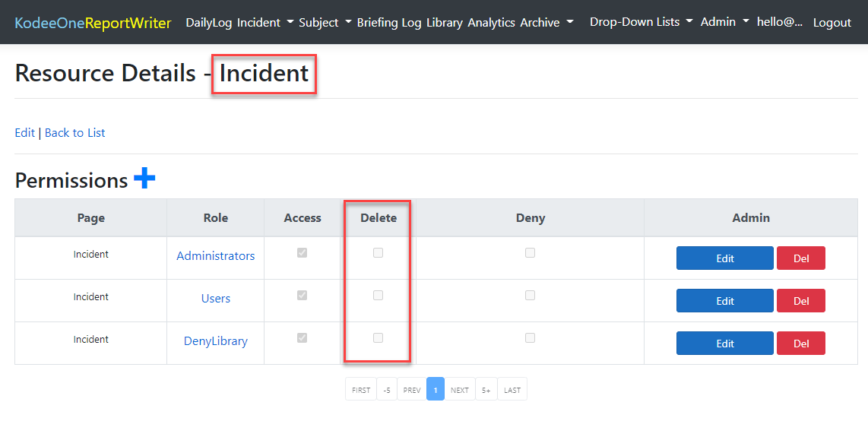Open the DenyLibrary role link
The width and height of the screenshot is (868, 437).
click(215, 341)
